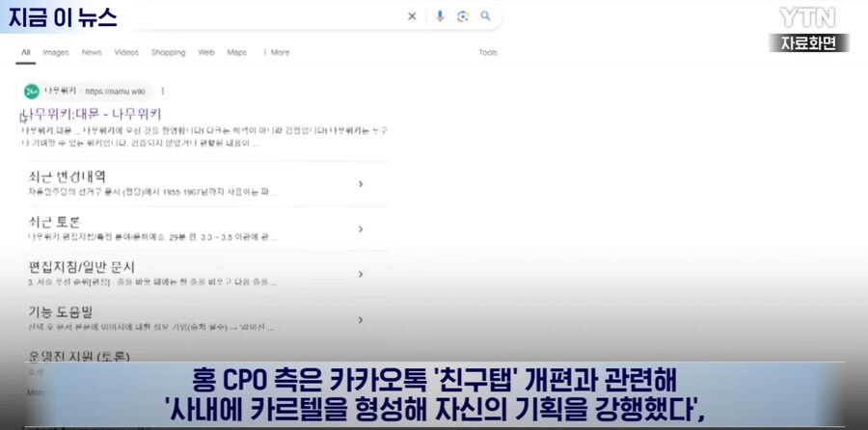Open Google Lens image search
The image size is (868, 430).
(463, 16)
